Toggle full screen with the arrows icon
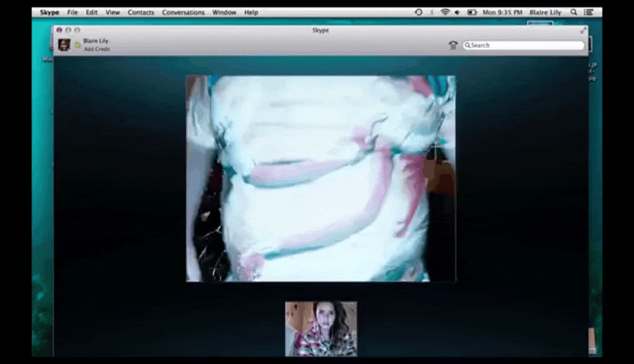634x364 pixels. (583, 30)
